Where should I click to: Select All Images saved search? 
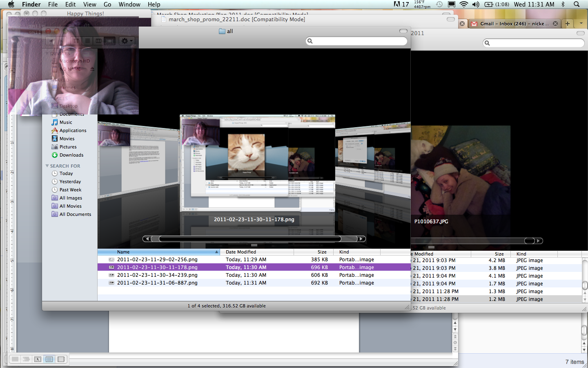pyautogui.click(x=70, y=198)
